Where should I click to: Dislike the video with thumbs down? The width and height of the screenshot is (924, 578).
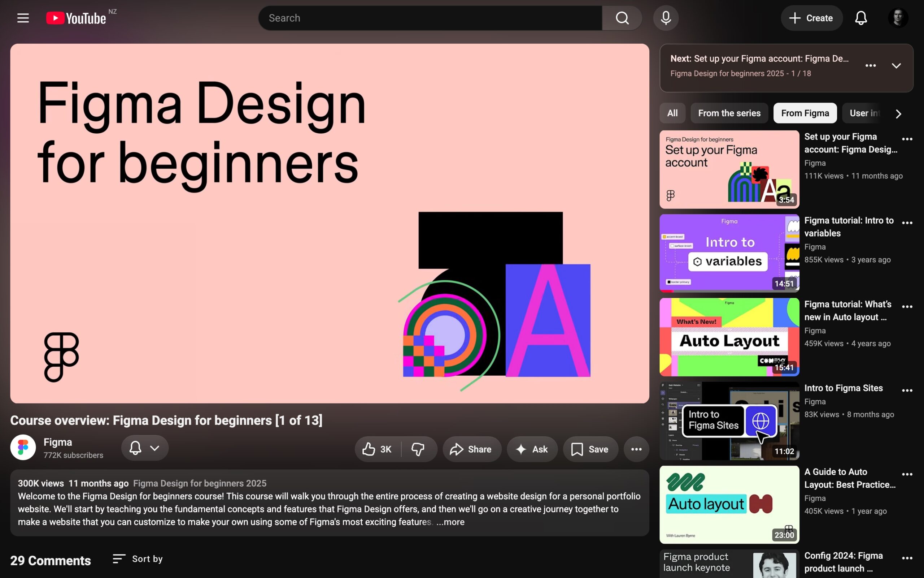[418, 449]
